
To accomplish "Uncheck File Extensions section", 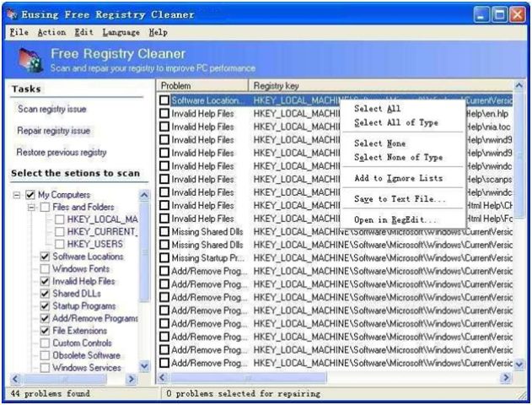I will pyautogui.click(x=45, y=330).
